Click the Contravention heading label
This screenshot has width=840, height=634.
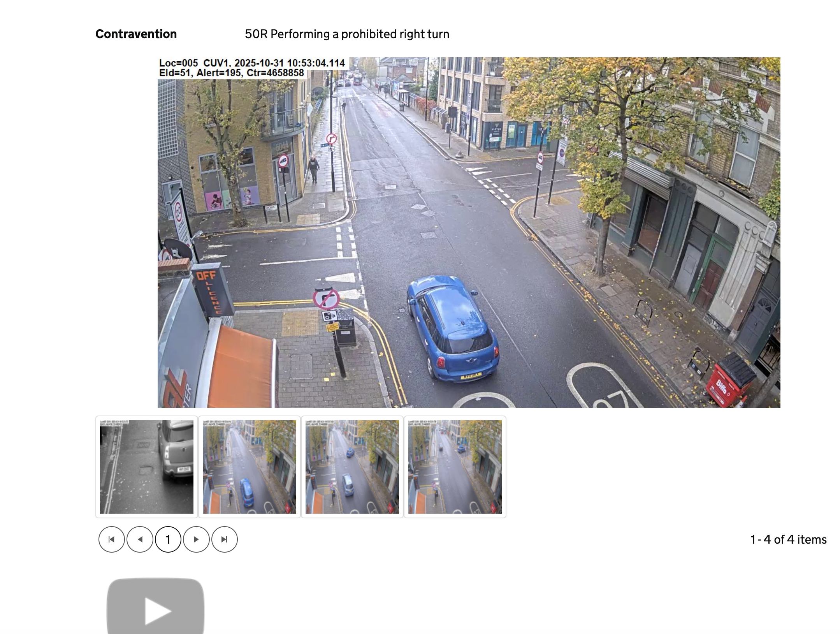click(136, 34)
